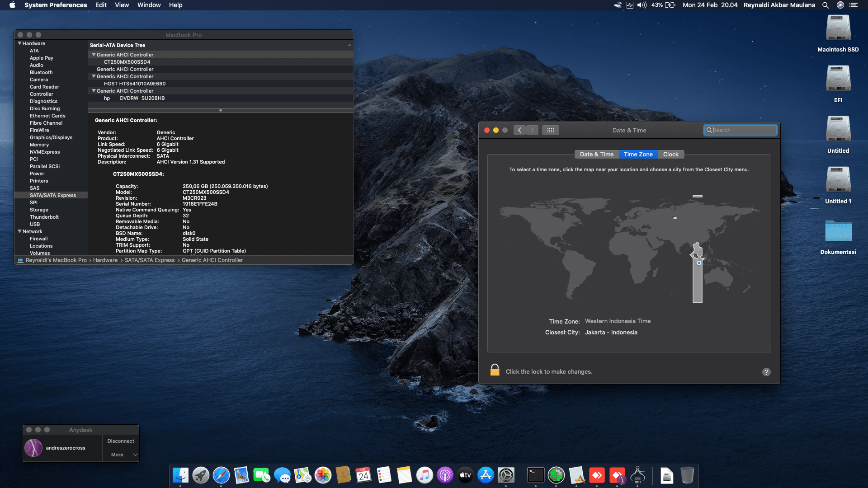Open Safari from the Dock
The width and height of the screenshot is (868, 488).
(221, 475)
